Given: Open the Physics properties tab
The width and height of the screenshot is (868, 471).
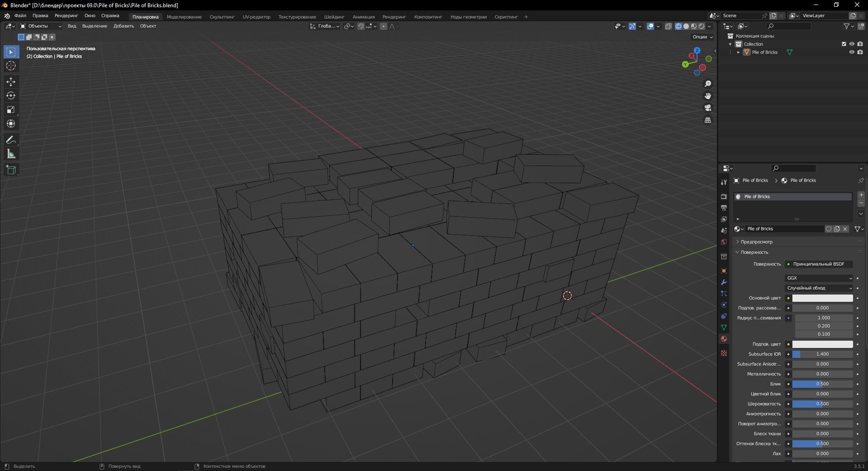Looking at the screenshot, I should click(x=724, y=305).
